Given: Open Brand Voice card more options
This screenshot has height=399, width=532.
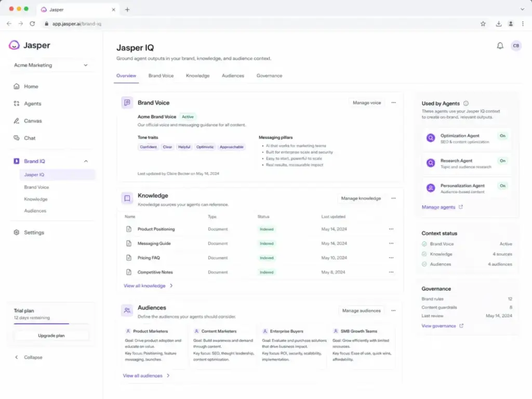Looking at the screenshot, I should click(394, 102).
